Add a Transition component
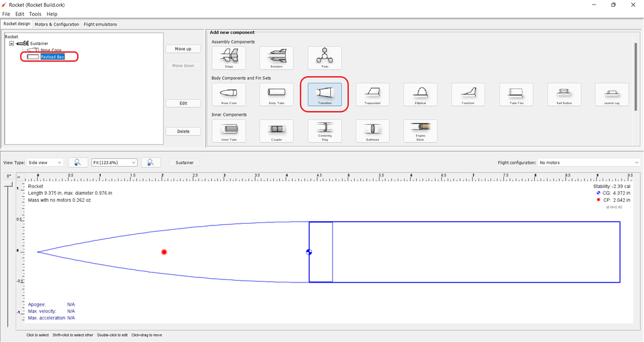Image resolution: width=644 pixels, height=342 pixels. 325,95
